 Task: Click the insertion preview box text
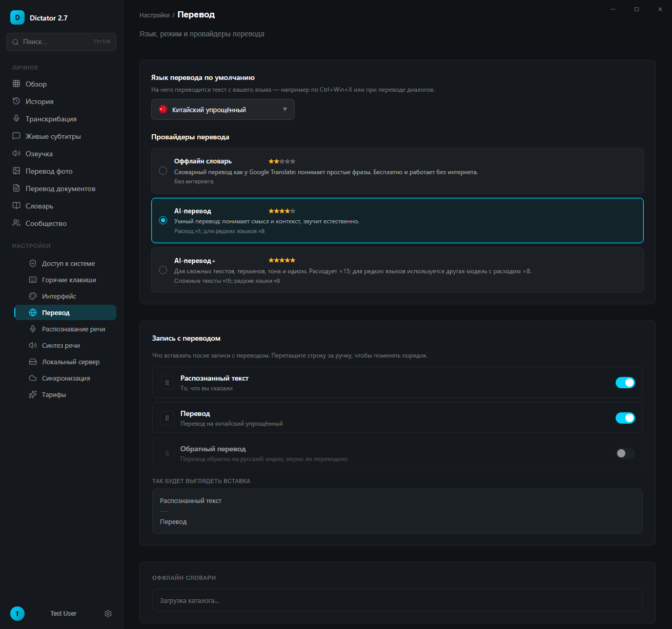397,511
